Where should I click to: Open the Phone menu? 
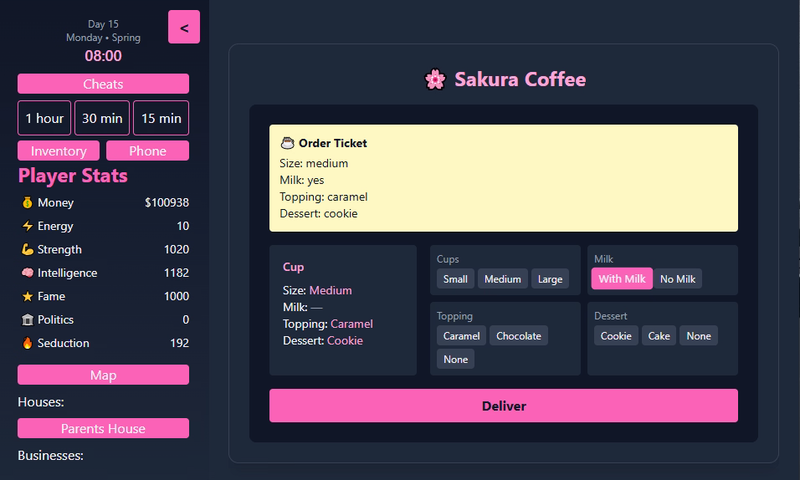147,151
